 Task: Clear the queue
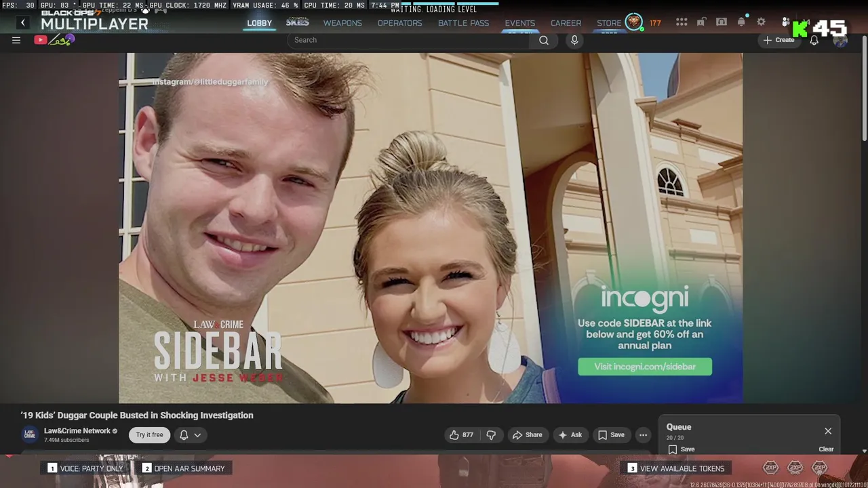pyautogui.click(x=826, y=449)
